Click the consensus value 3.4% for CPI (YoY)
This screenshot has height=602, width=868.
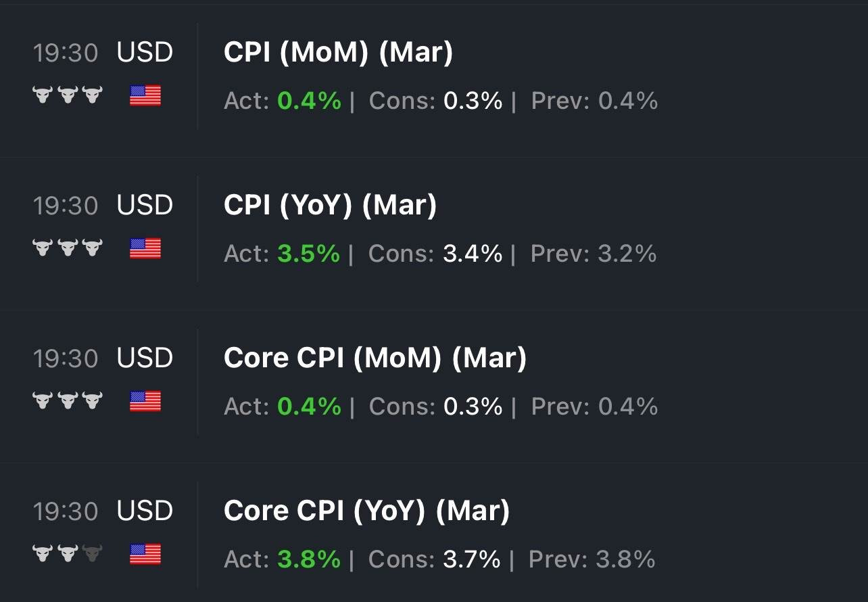coord(473,254)
